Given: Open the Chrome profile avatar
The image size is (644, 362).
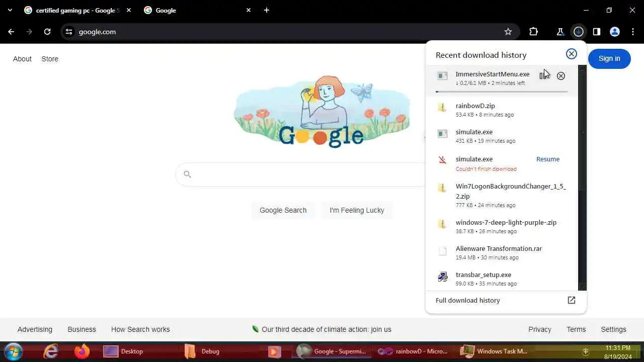Looking at the screenshot, I should 615,32.
